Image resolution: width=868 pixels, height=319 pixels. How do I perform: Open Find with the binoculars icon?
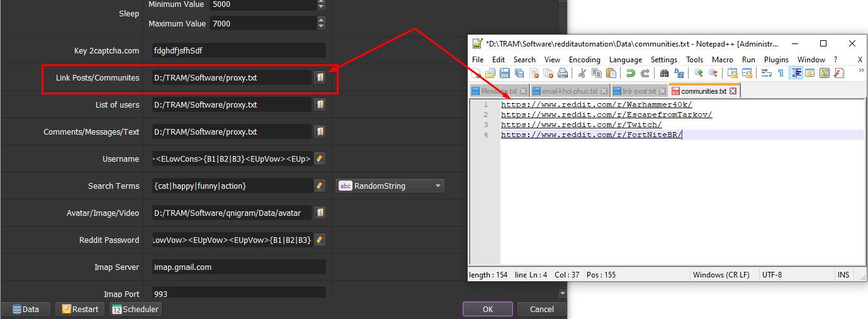(664, 74)
